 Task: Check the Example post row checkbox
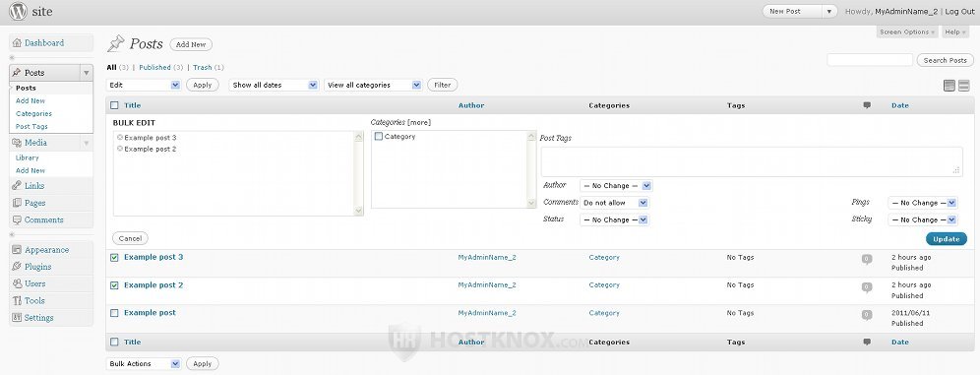tap(114, 313)
